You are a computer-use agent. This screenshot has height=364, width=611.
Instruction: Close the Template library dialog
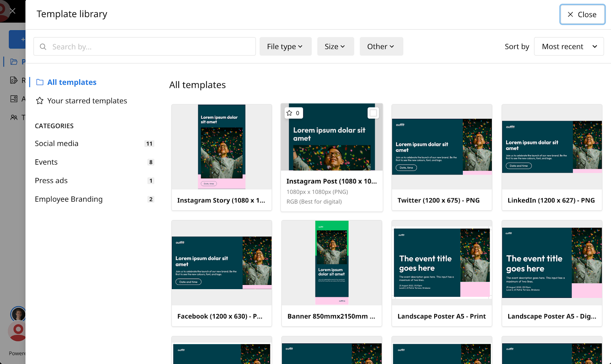(x=582, y=15)
